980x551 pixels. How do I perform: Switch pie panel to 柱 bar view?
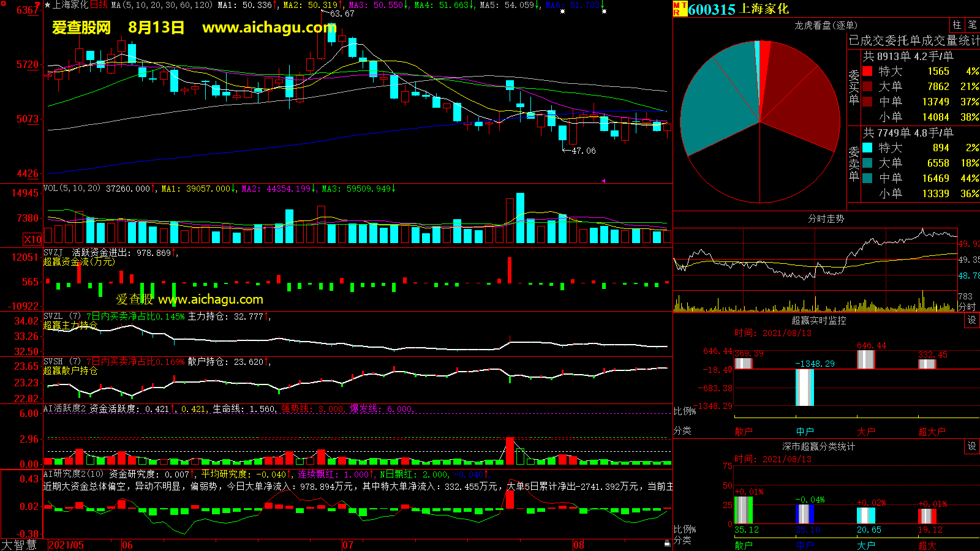pyautogui.click(x=957, y=24)
